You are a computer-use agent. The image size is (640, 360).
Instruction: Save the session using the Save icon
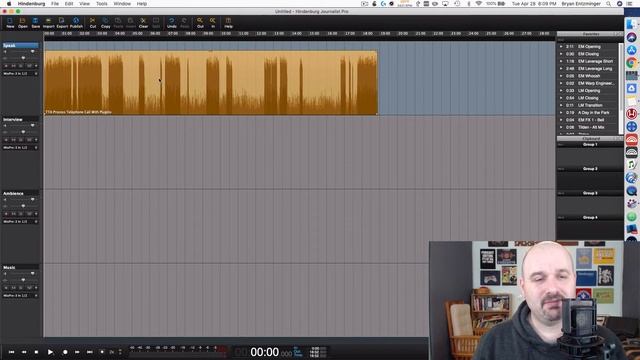36,23
